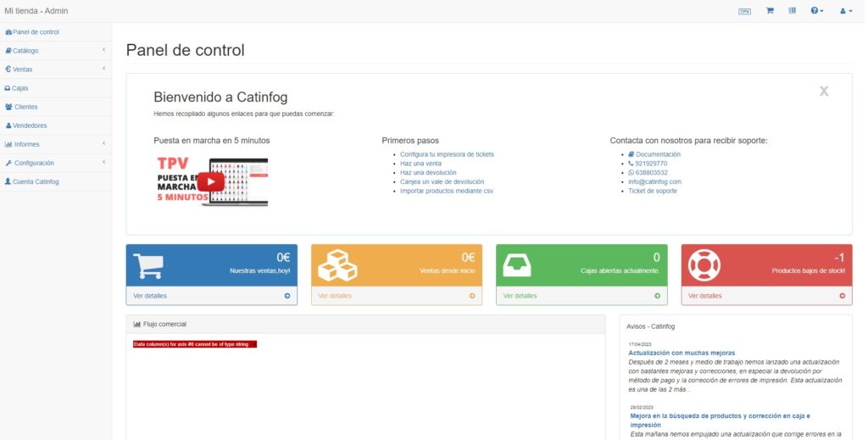Close the Bienvenido a Catinfog welcome panel
Image resolution: width=868 pixels, height=440 pixels.
pyautogui.click(x=824, y=92)
